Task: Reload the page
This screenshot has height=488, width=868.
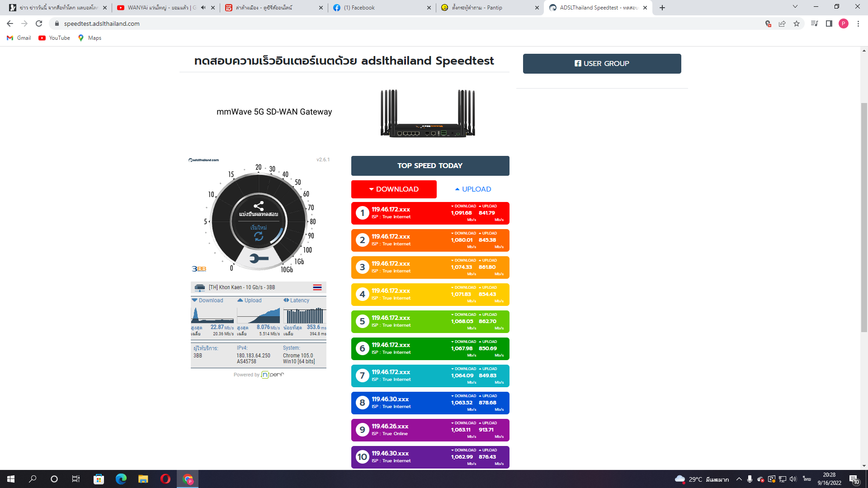Action: pos(39,23)
